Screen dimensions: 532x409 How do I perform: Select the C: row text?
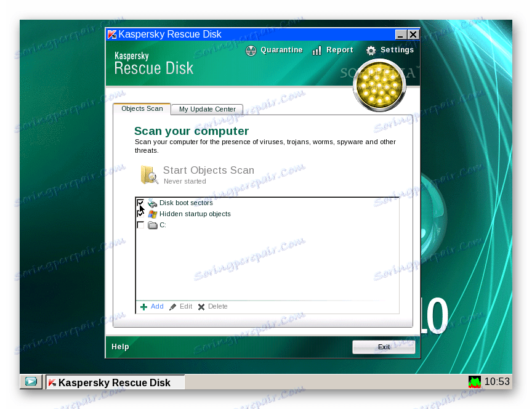click(163, 225)
